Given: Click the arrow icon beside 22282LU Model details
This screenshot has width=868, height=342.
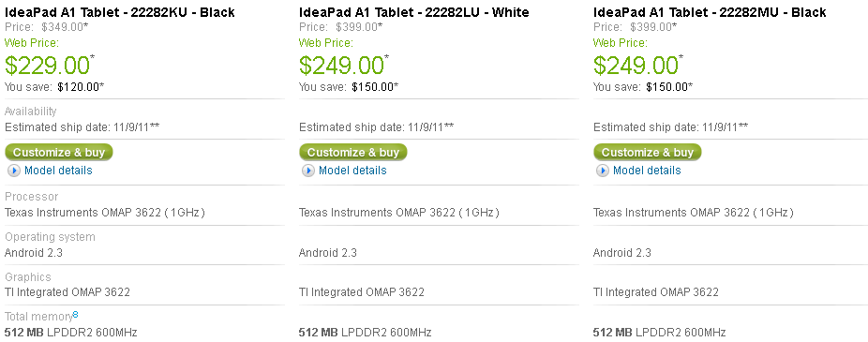Looking at the screenshot, I should (x=308, y=171).
